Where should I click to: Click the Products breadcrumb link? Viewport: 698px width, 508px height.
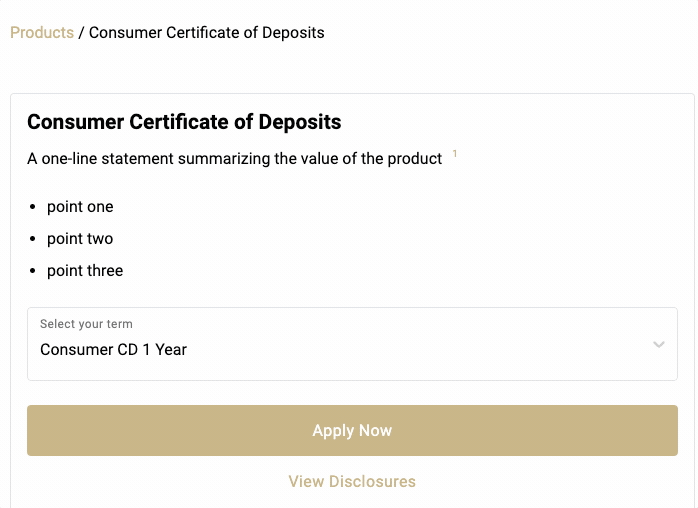(x=42, y=33)
